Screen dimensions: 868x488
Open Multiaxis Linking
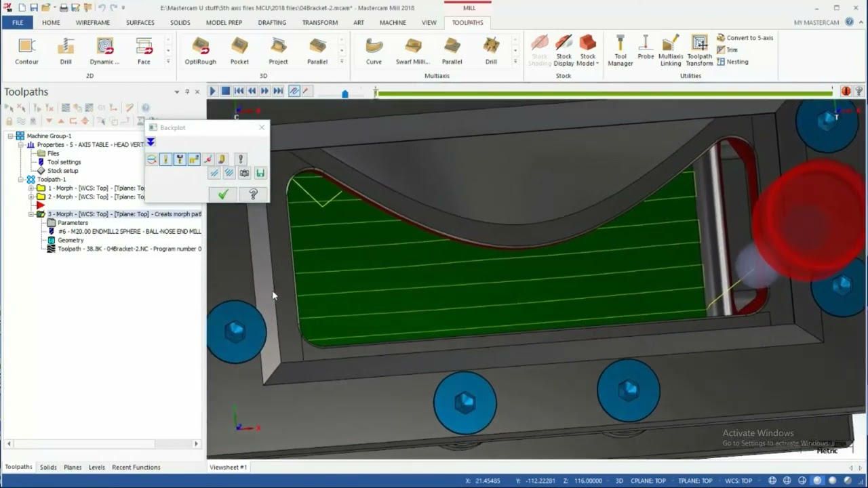(671, 52)
